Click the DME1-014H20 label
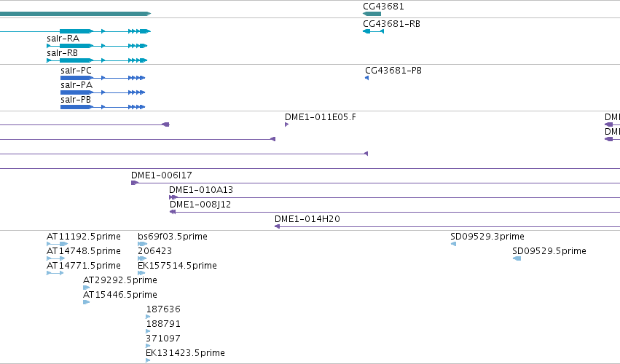 [x=307, y=219]
